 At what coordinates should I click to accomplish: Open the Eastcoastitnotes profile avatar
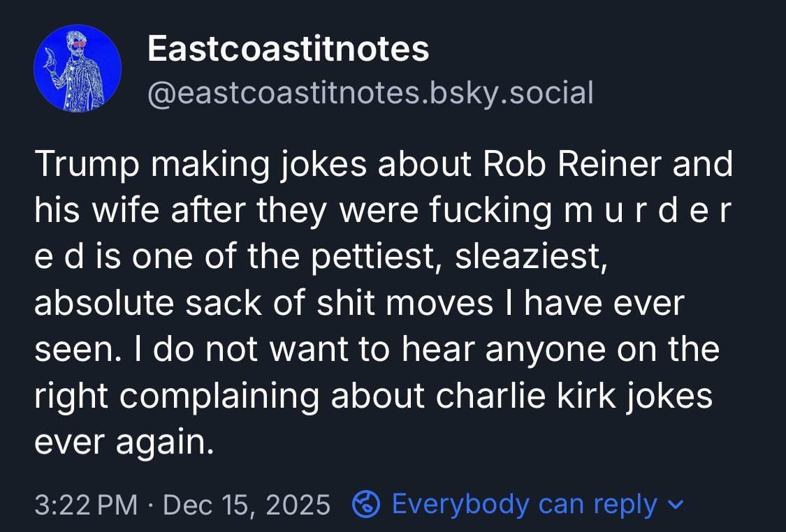point(78,68)
